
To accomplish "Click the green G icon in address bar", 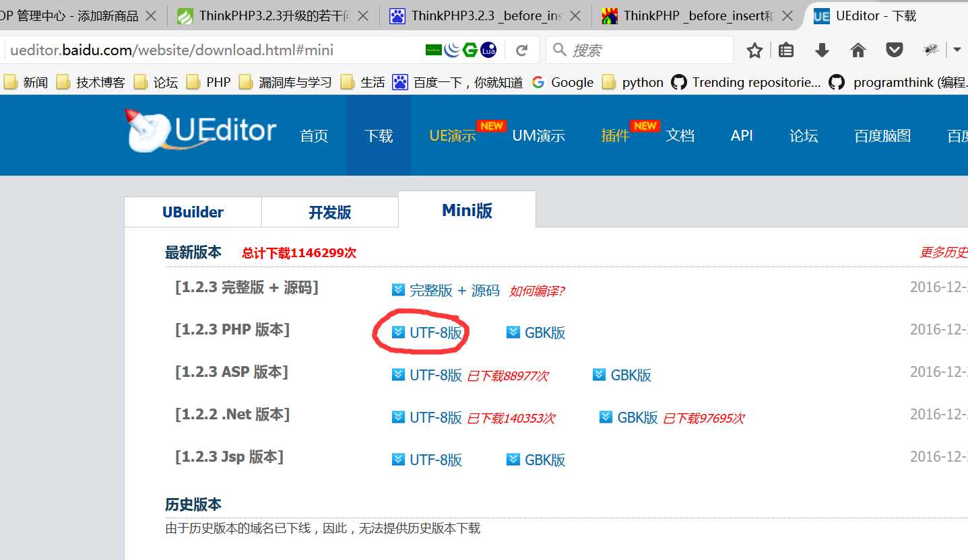I will pyautogui.click(x=470, y=49).
